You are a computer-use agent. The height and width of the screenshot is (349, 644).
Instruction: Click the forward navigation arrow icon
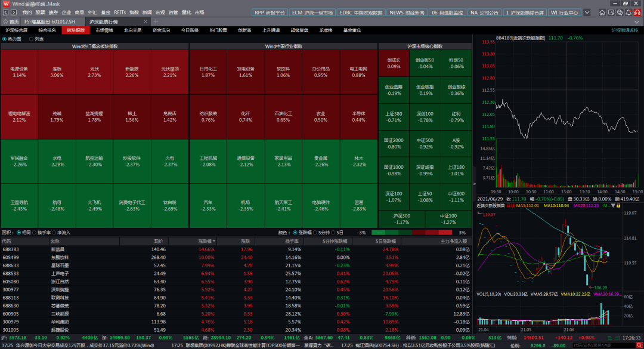[x=14, y=13]
